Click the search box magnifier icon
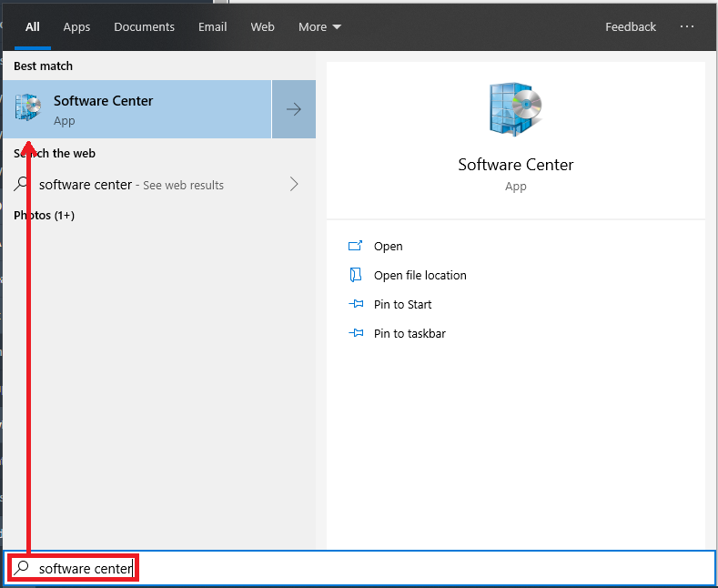The image size is (718, 588). pyautogui.click(x=21, y=568)
